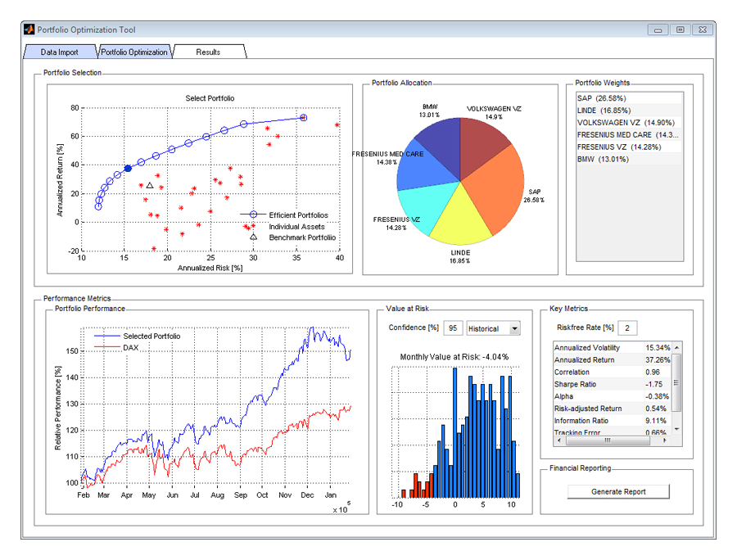737x560 pixels.
Task: Focus the Riskfree Rate input box
Action: click(627, 328)
